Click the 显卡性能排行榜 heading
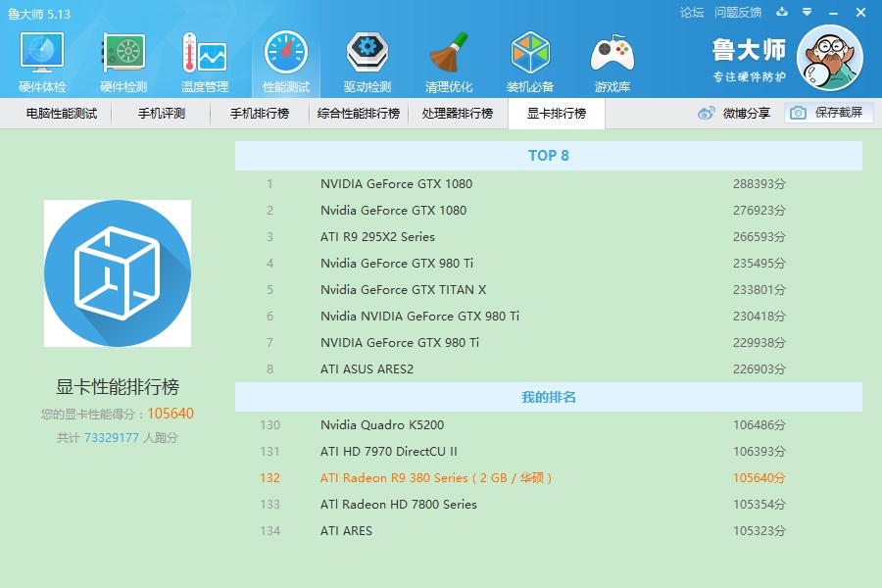Viewport: 882px width, 588px height. (x=118, y=387)
